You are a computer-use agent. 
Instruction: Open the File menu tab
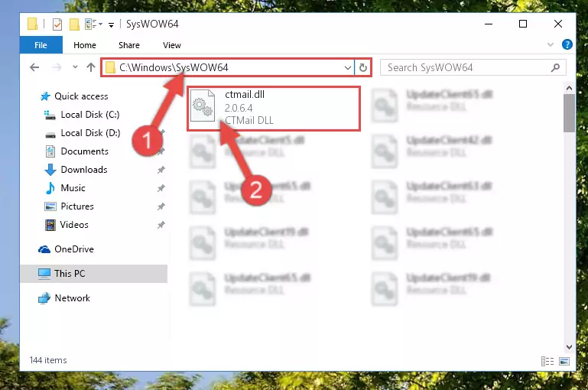[x=41, y=45]
